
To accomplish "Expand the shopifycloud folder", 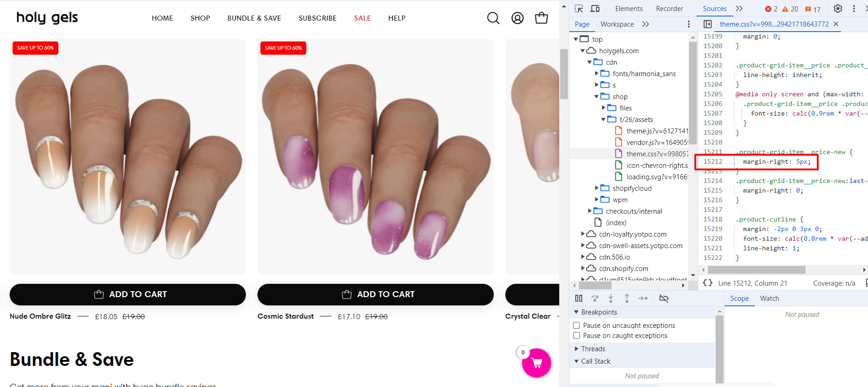I will click(596, 188).
